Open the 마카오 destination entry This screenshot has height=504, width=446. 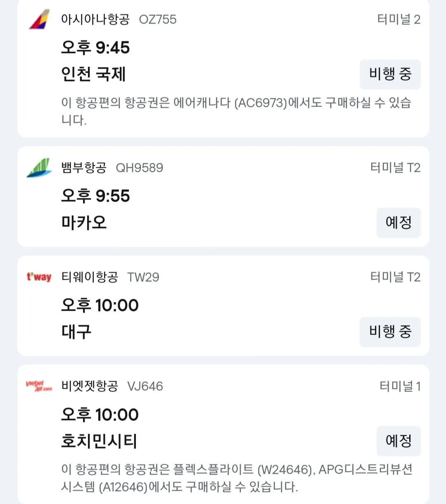tap(84, 222)
